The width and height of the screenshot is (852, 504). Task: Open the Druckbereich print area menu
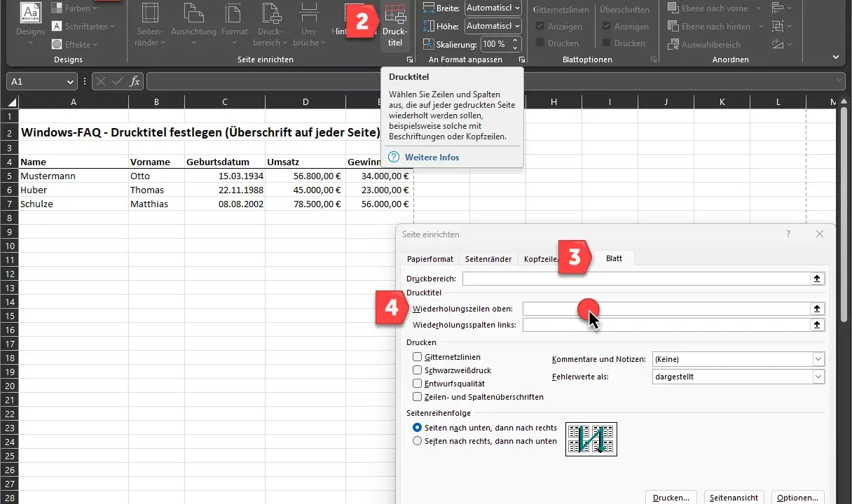pyautogui.click(x=270, y=24)
